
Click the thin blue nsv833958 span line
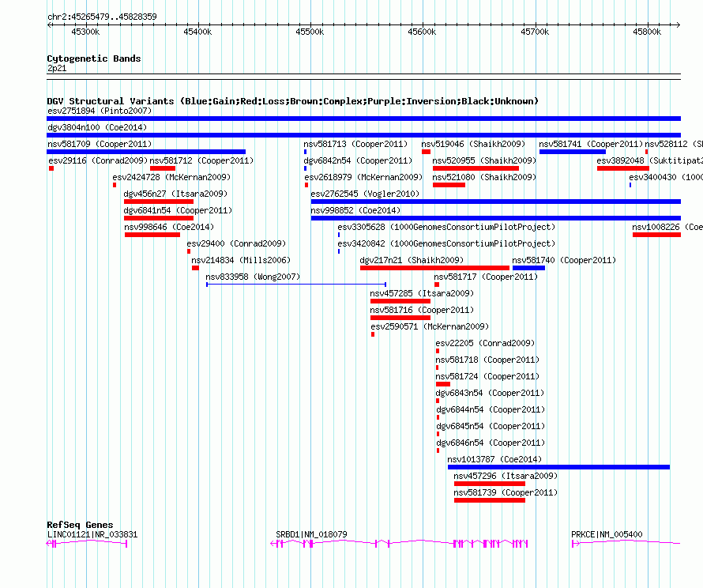coord(296,285)
